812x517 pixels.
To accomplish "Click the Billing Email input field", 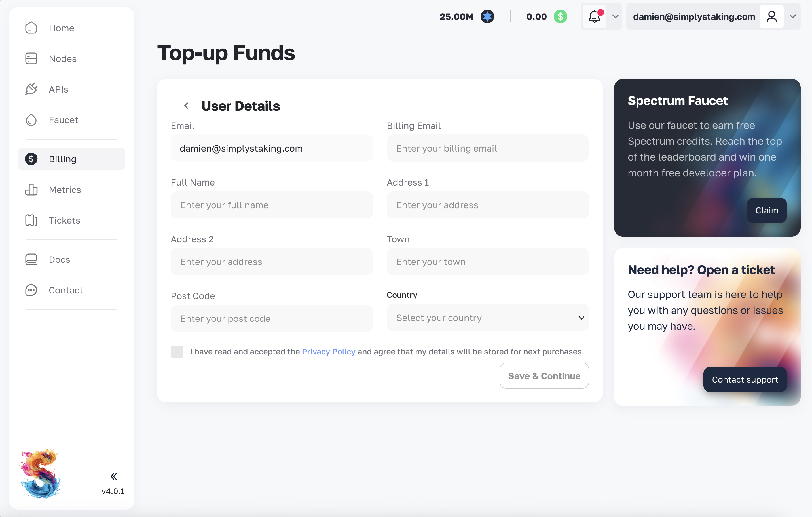I will [488, 148].
